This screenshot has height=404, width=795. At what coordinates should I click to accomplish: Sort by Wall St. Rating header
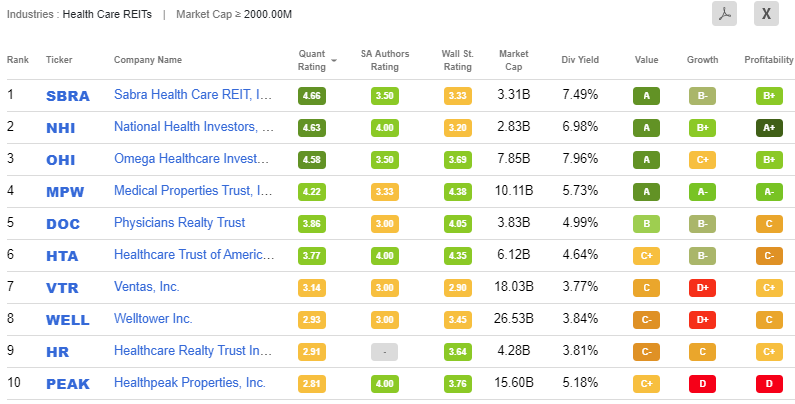(x=457, y=60)
